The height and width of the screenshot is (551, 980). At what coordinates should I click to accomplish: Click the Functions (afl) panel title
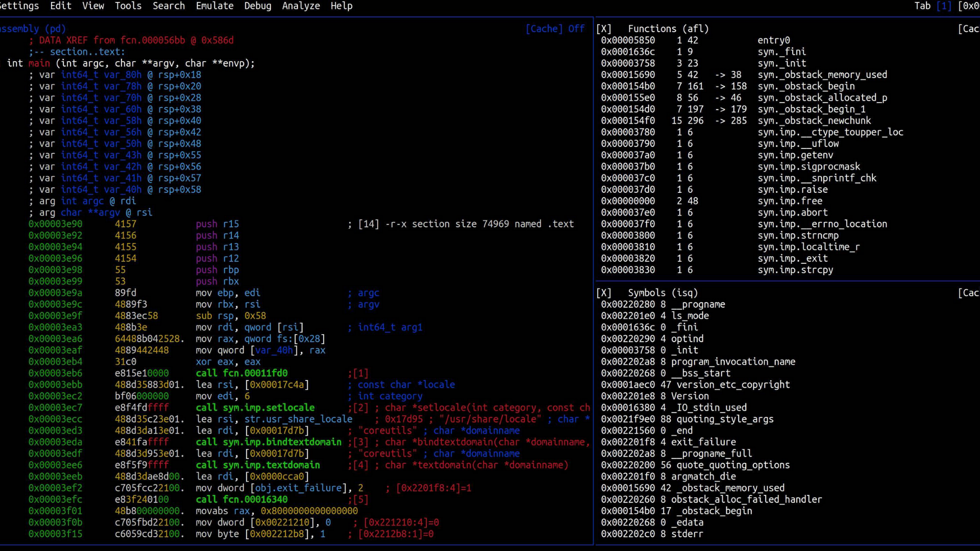pos(668,29)
